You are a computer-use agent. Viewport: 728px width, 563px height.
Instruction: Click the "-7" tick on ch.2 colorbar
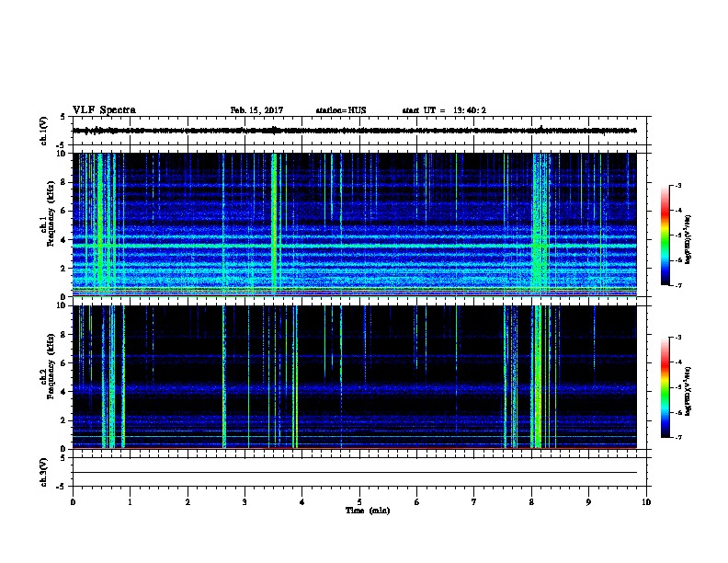677,438
